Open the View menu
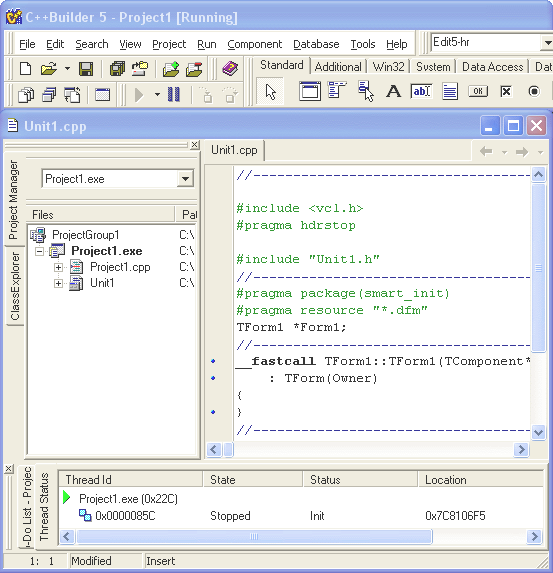The image size is (553, 573). click(x=130, y=44)
